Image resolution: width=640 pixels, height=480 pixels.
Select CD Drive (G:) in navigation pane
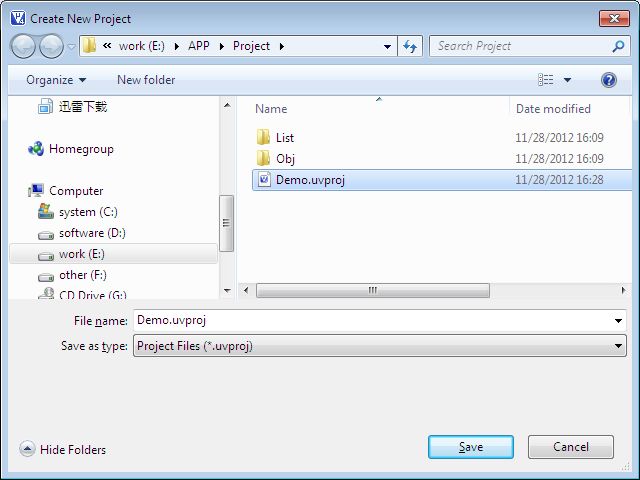click(x=93, y=295)
